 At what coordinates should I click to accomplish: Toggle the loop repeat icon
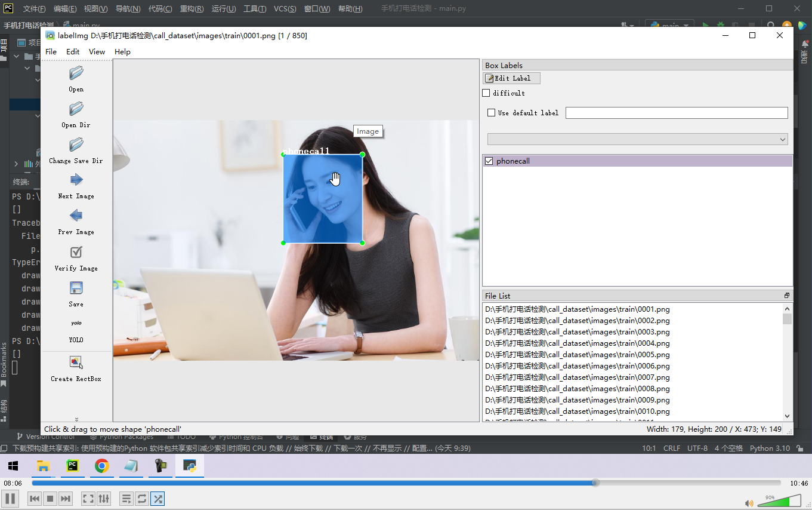pos(142,499)
